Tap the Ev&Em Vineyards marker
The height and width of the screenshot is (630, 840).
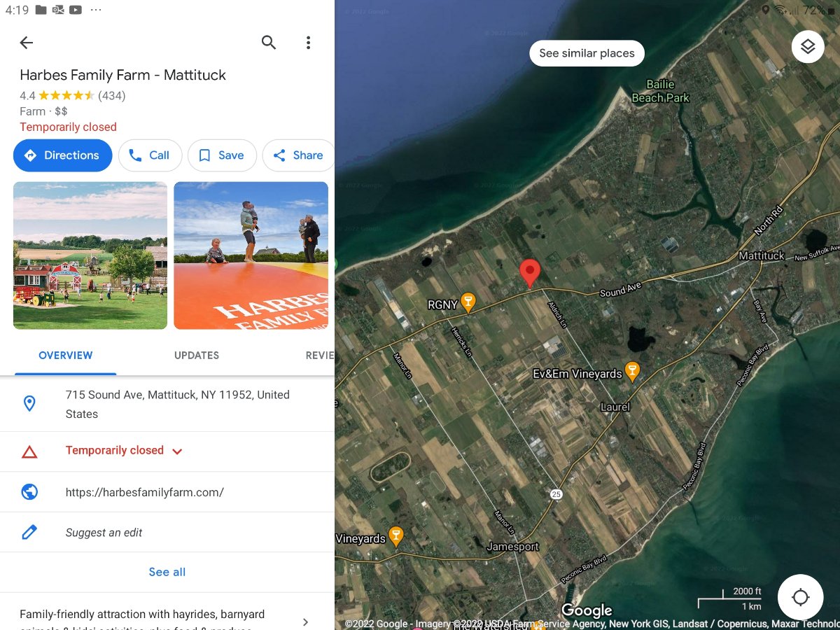pos(633,372)
